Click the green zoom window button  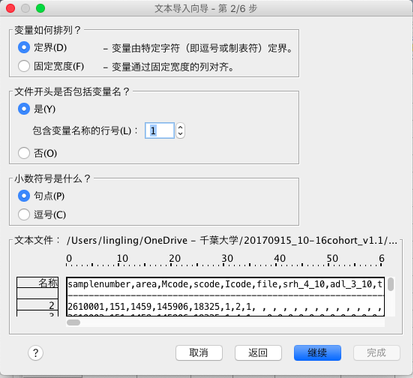pyautogui.click(x=40, y=8)
